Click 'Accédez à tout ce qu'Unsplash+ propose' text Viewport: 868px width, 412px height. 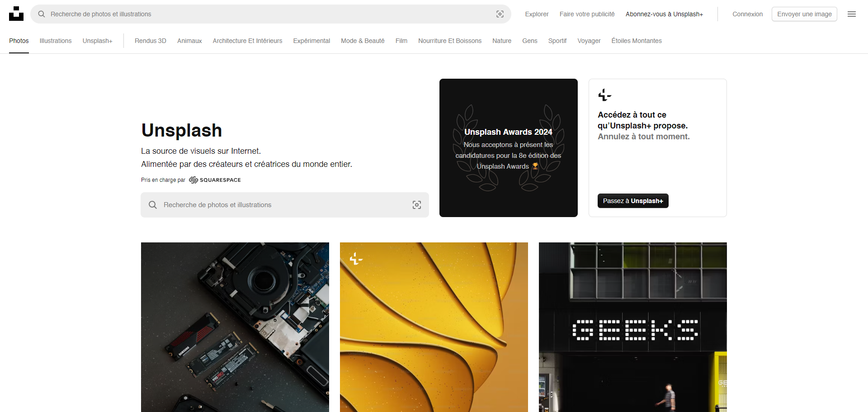click(643, 120)
